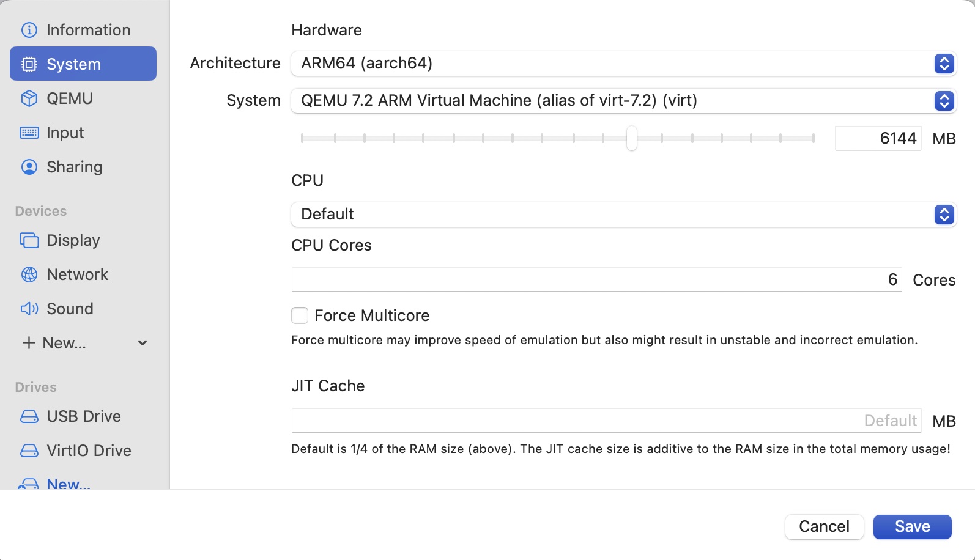Click the Display device icon
Image resolution: width=975 pixels, height=560 pixels.
tap(29, 240)
